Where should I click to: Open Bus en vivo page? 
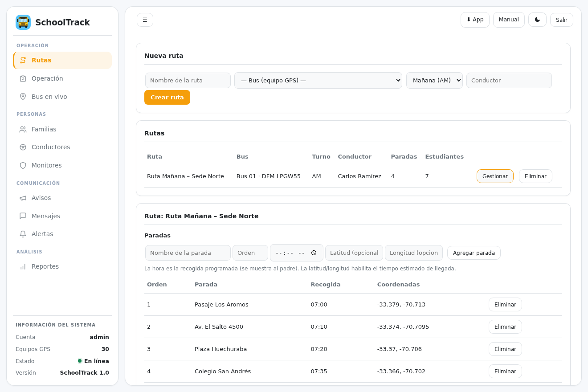pos(62,97)
